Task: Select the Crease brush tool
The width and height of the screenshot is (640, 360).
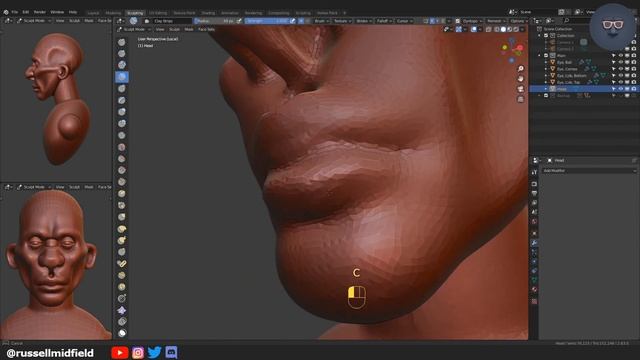Action: (122, 135)
